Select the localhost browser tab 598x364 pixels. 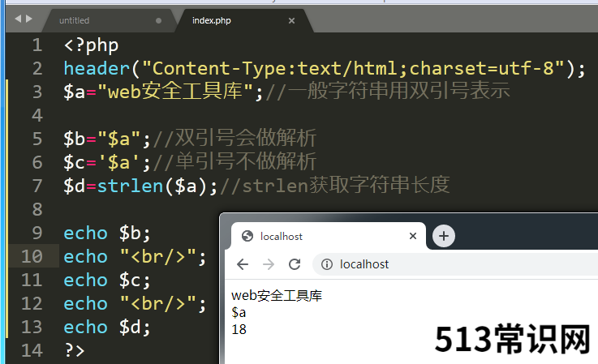(328, 236)
